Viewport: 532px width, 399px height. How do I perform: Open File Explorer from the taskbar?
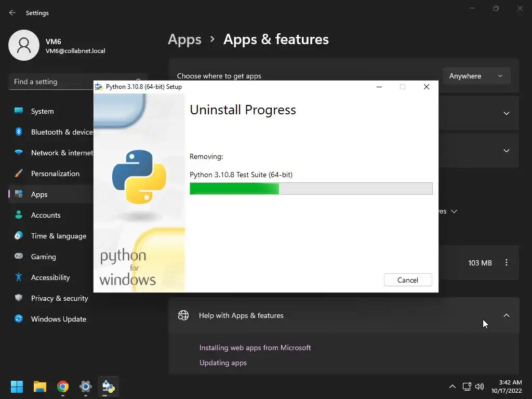coord(39,387)
